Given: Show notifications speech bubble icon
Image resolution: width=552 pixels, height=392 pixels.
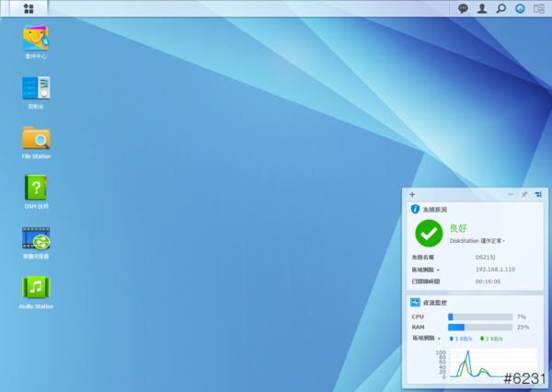Looking at the screenshot, I should pos(463,8).
